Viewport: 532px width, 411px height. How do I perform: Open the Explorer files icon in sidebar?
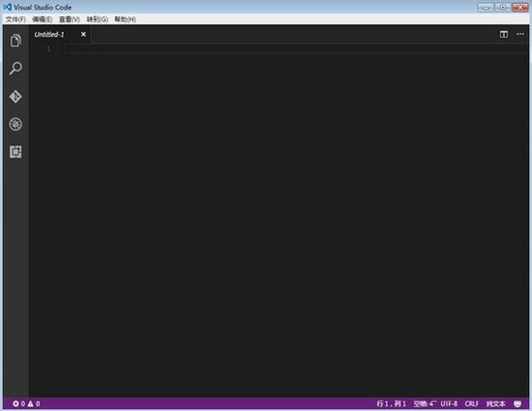coord(15,41)
